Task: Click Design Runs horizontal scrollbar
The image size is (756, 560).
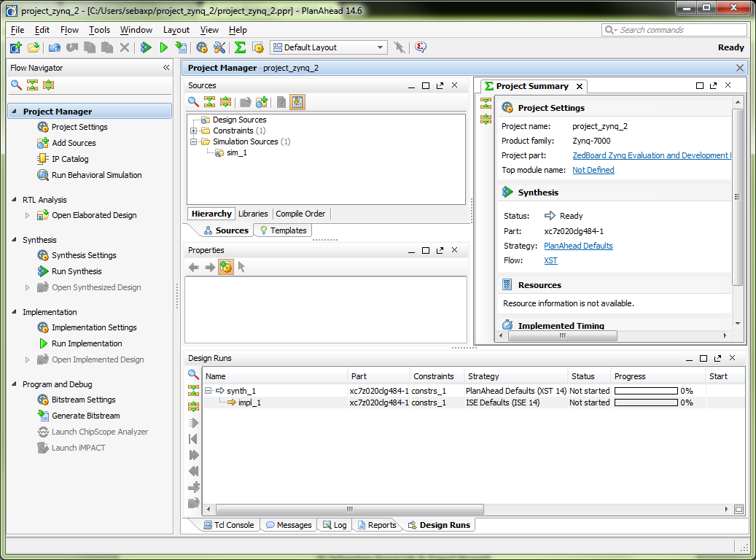Action: tap(350, 510)
